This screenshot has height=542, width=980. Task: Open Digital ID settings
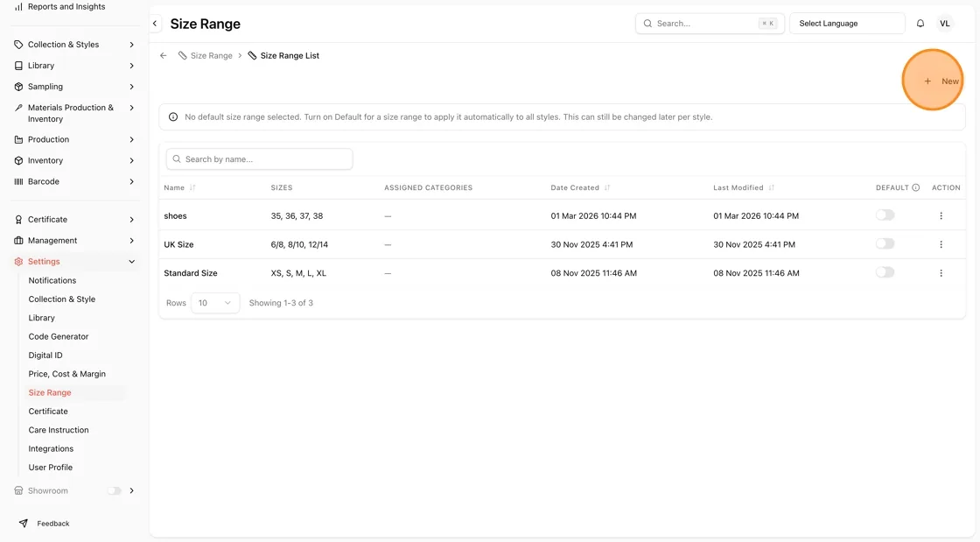pyautogui.click(x=45, y=355)
